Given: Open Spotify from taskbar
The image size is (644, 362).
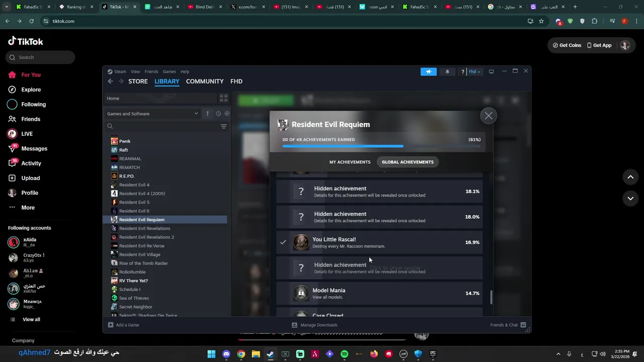Looking at the screenshot, I should [345, 354].
